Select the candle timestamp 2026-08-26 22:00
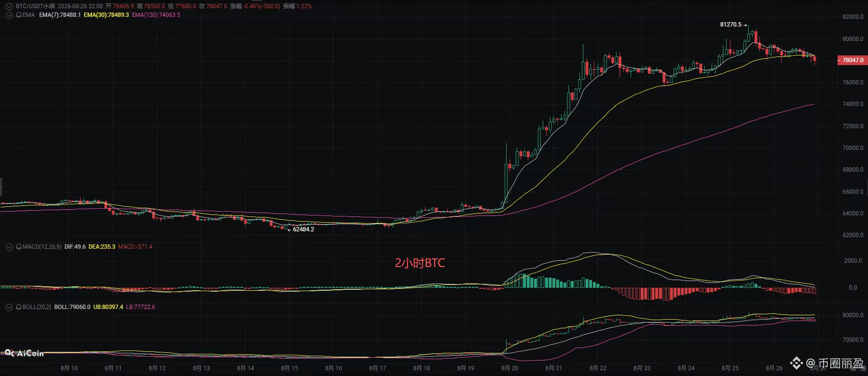The image size is (868, 376). pos(80,6)
